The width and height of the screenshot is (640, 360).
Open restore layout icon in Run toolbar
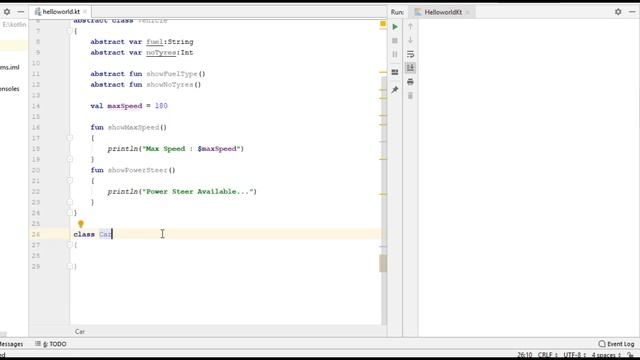(395, 72)
